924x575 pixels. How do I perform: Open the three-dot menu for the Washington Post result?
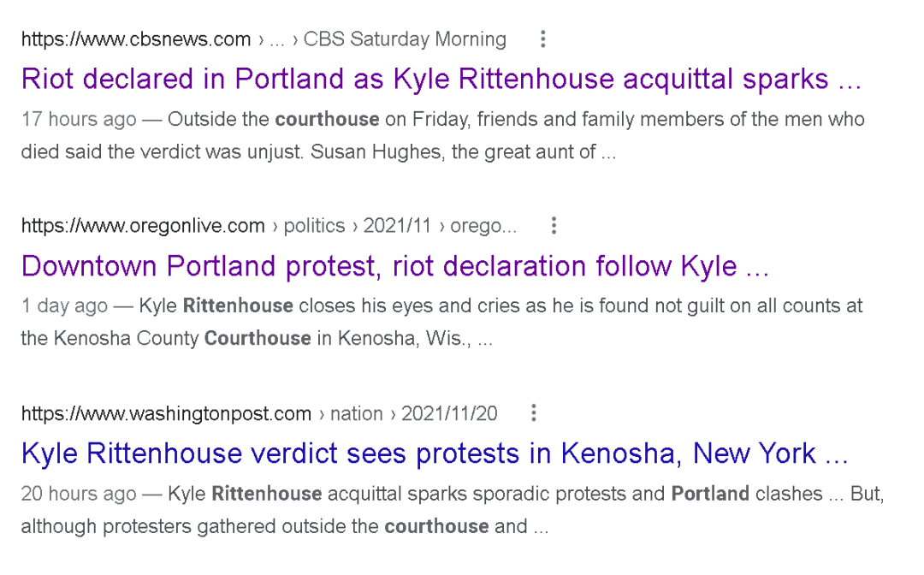point(534,413)
